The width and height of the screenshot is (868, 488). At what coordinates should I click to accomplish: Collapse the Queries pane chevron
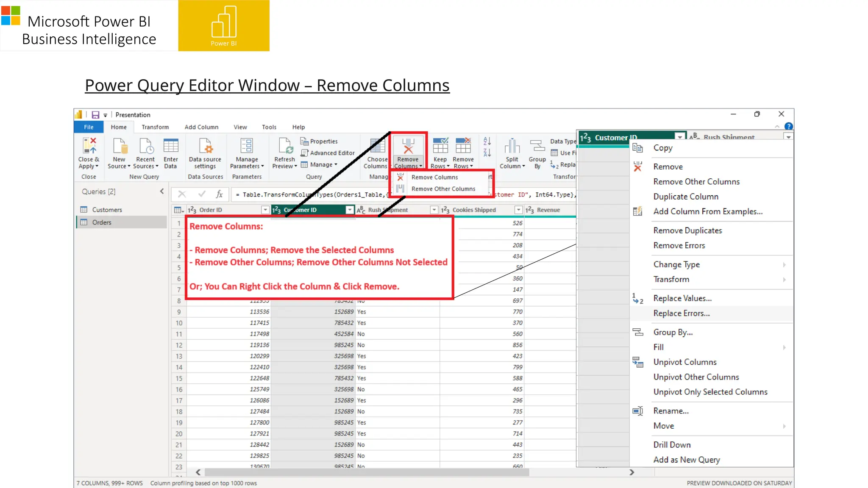pyautogui.click(x=162, y=191)
